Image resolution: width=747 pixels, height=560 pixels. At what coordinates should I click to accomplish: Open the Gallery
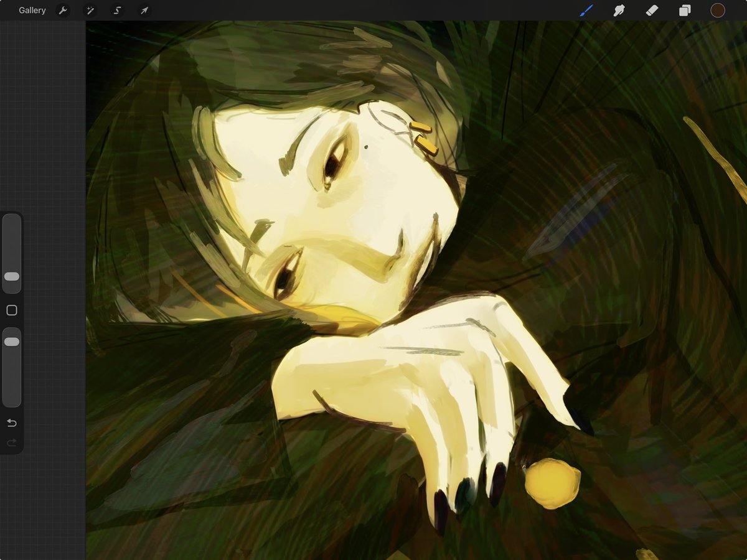(x=32, y=11)
